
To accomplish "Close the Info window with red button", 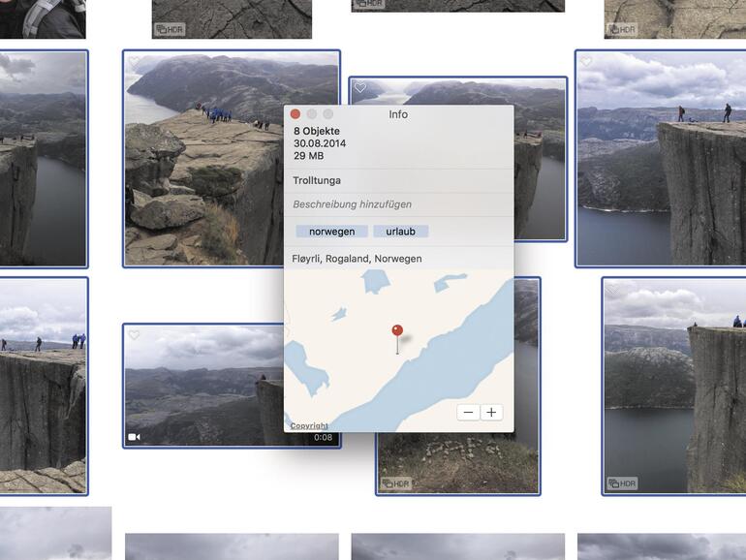I will tap(295, 114).
